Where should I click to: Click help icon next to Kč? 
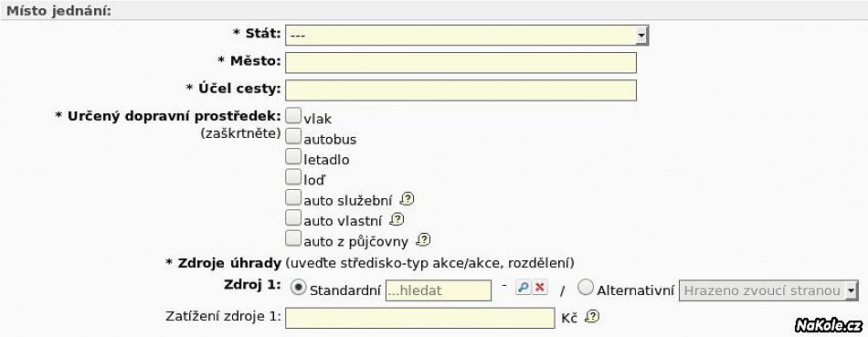tap(592, 317)
